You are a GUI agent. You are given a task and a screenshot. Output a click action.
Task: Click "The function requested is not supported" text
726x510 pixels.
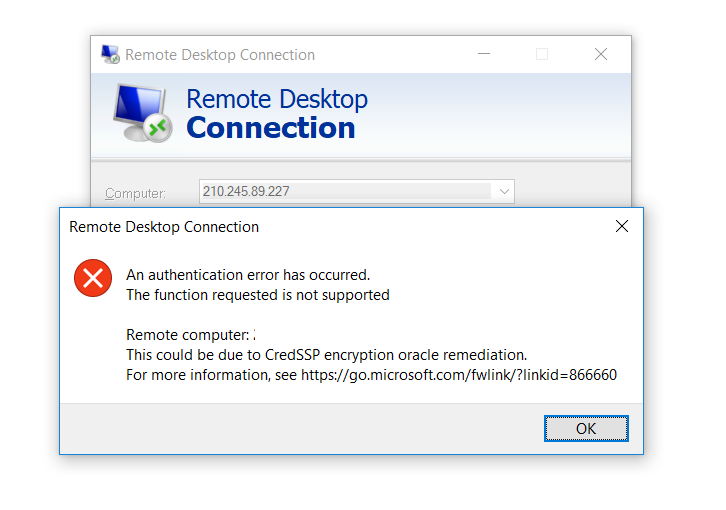pos(258,295)
